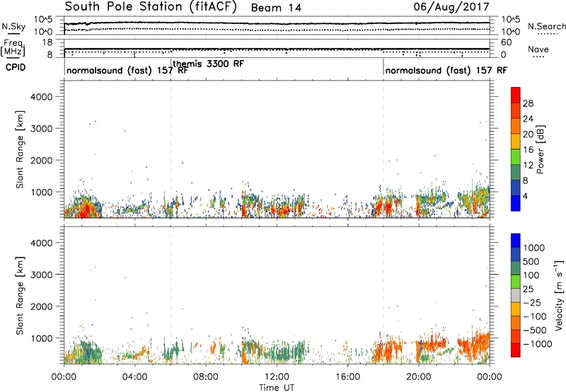Image resolution: width=566 pixels, height=392 pixels.
Task: Click the red high-power echo near 01:00
Action: point(85,209)
